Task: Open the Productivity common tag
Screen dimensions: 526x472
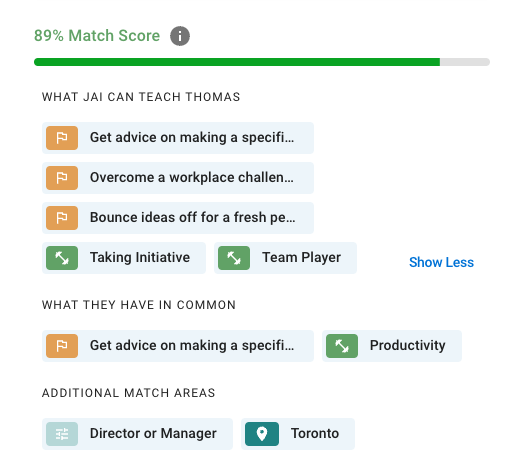Action: 392,346
